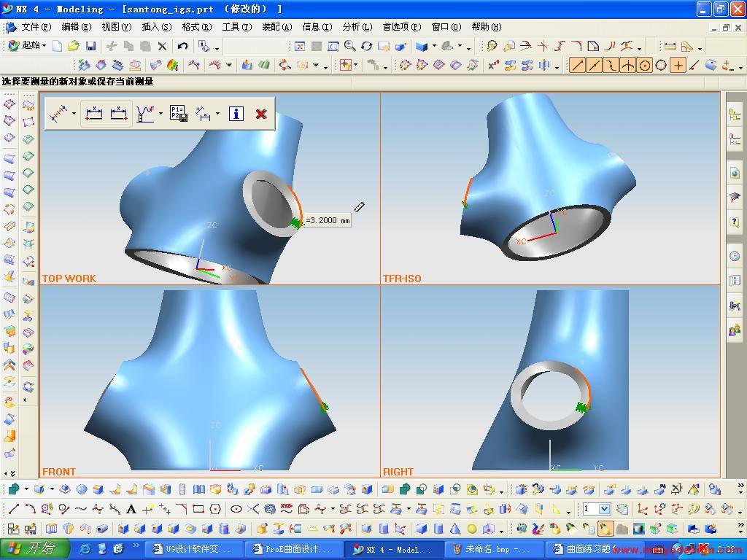Select the Polygon curve tool

coord(215,509)
